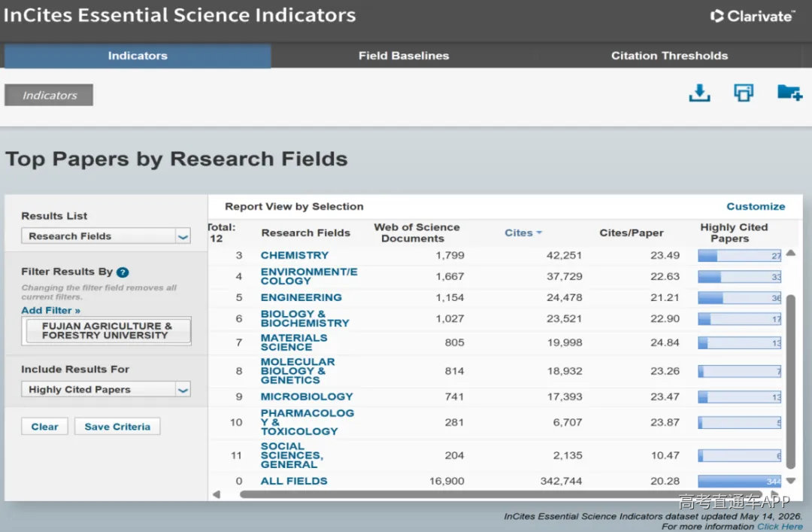
Task: Click the save to folder icon
Action: (x=789, y=93)
